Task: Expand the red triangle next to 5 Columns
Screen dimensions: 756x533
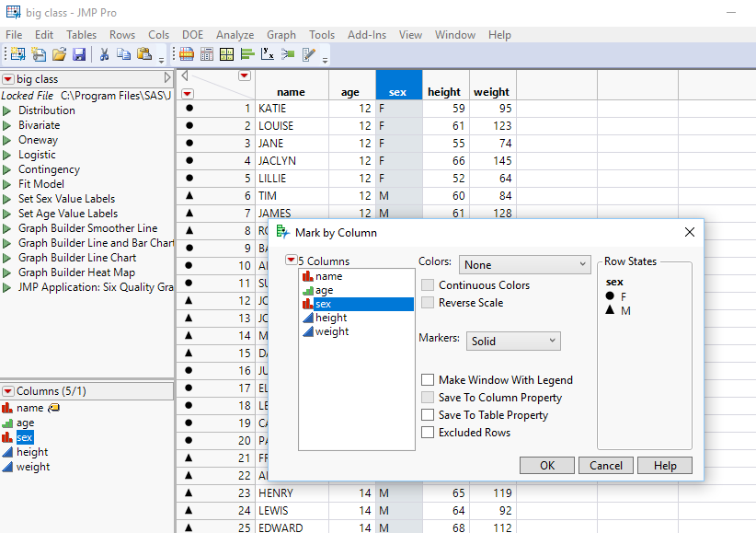Action: [x=292, y=261]
